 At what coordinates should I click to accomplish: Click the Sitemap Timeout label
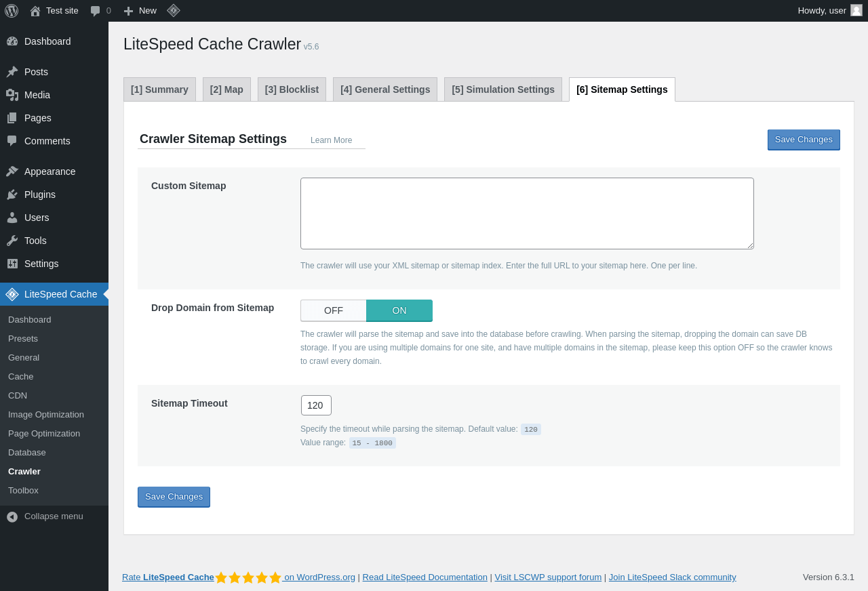tap(189, 403)
